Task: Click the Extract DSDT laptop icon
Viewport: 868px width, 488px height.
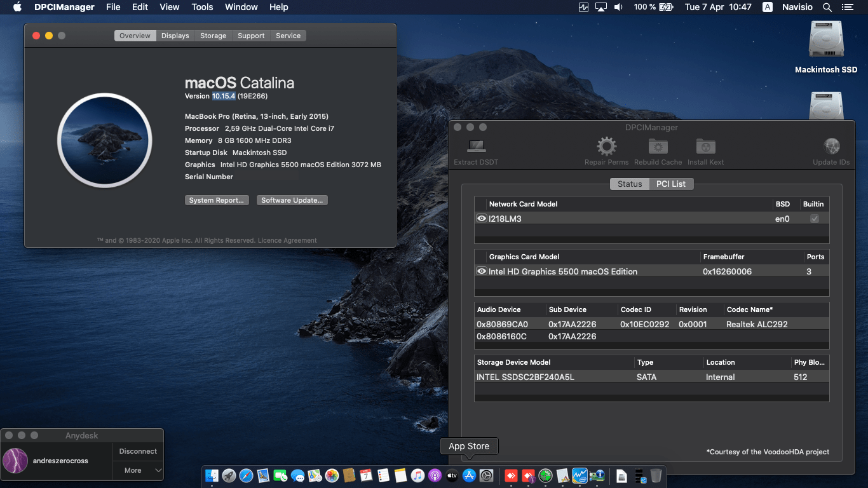Action: coord(475,146)
